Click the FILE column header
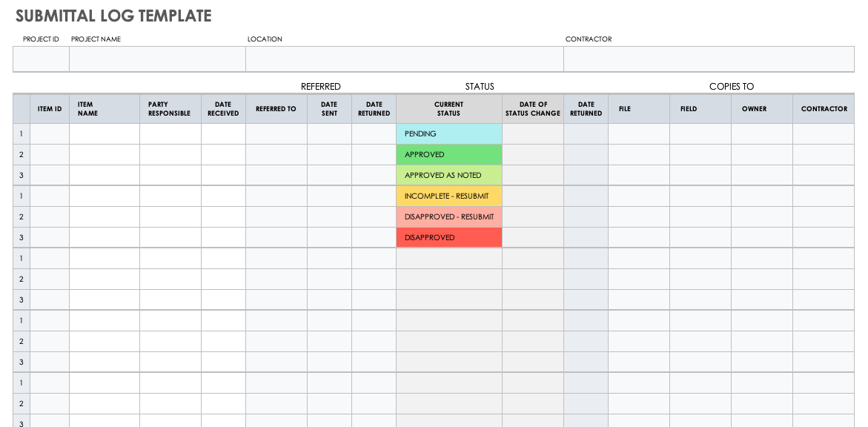868x427 pixels. (x=625, y=109)
